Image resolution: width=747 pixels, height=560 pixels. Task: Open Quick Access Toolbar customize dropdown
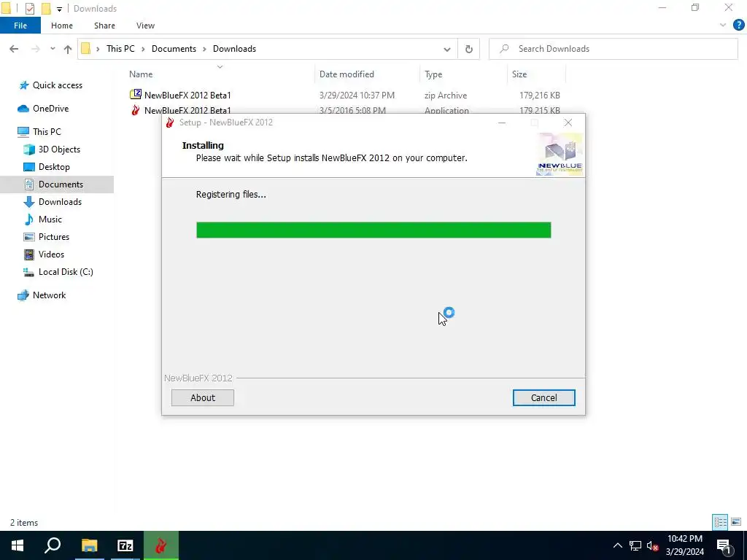click(x=59, y=9)
